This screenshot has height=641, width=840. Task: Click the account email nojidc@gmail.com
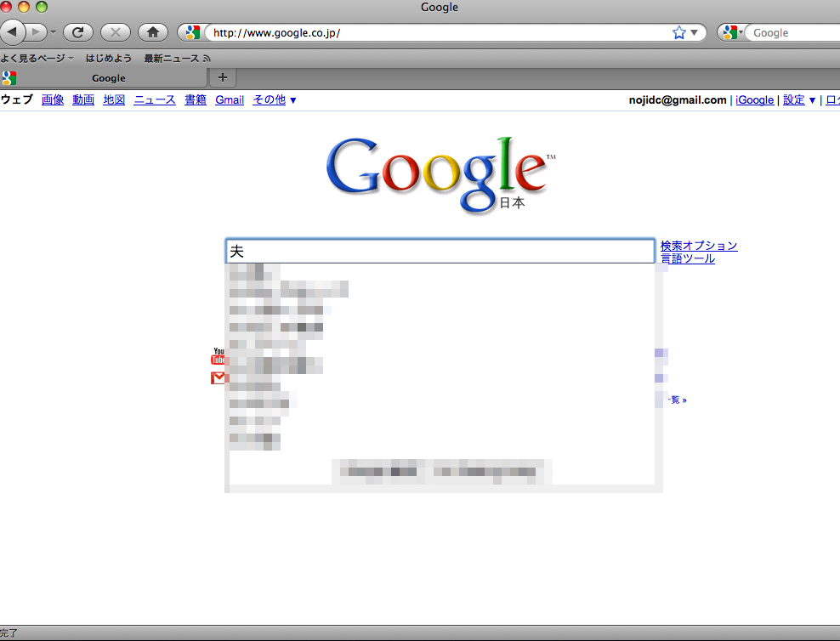pos(678,99)
